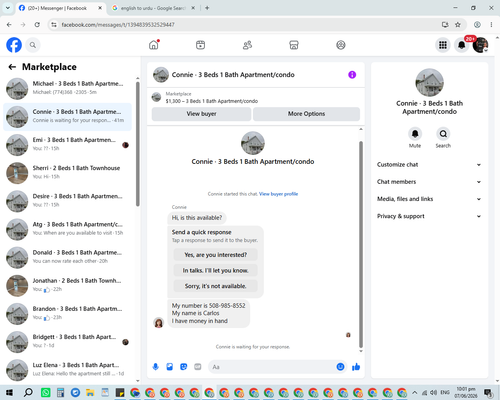Viewport: 500px width, 400px height.
Task: Open the Facebook search magnifier
Action: tap(33, 45)
